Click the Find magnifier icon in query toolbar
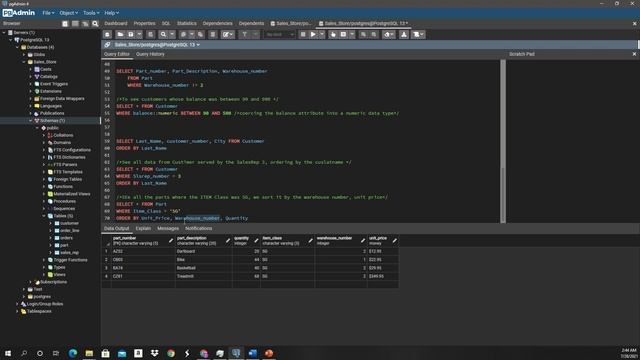 (163, 35)
